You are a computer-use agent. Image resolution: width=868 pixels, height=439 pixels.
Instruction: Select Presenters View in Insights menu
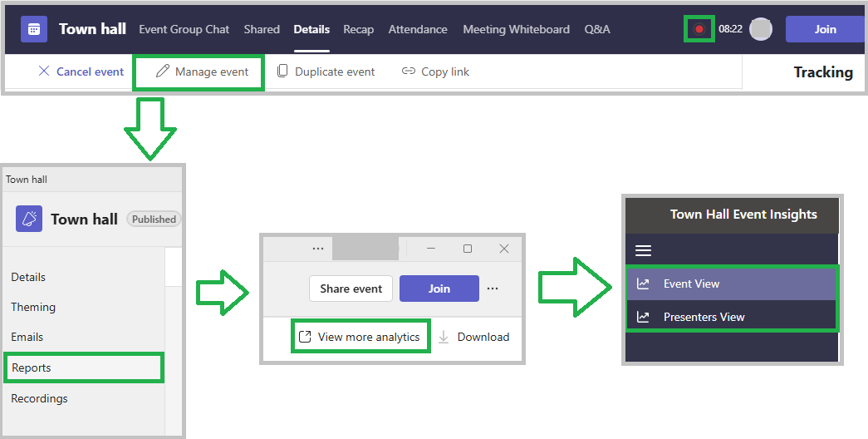point(732,317)
